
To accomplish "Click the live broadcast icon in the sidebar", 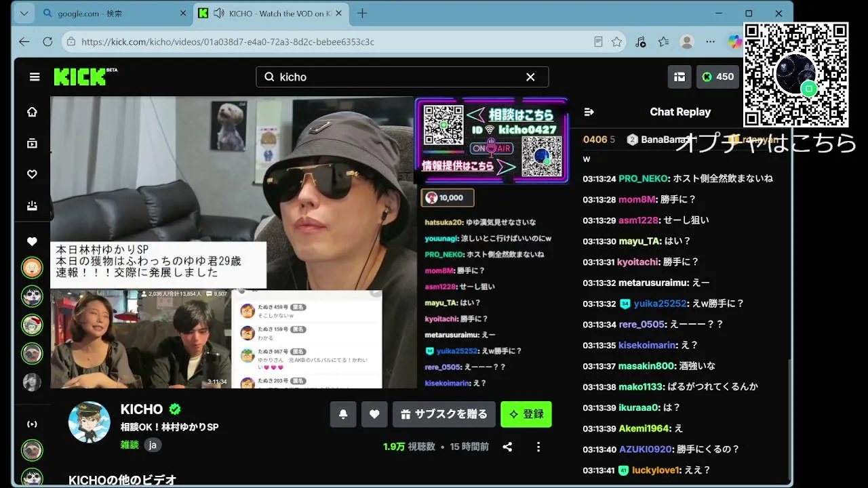I will 32,424.
